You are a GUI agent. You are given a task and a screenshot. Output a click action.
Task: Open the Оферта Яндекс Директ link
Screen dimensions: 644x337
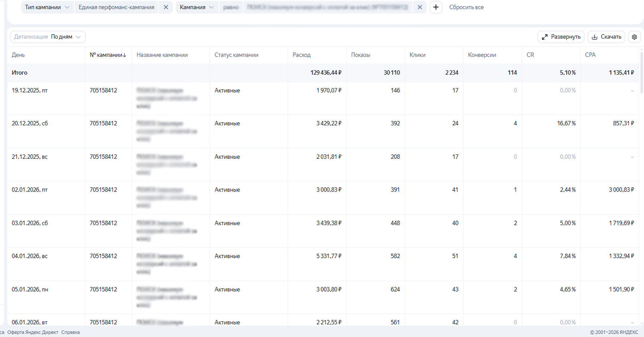tap(33, 332)
